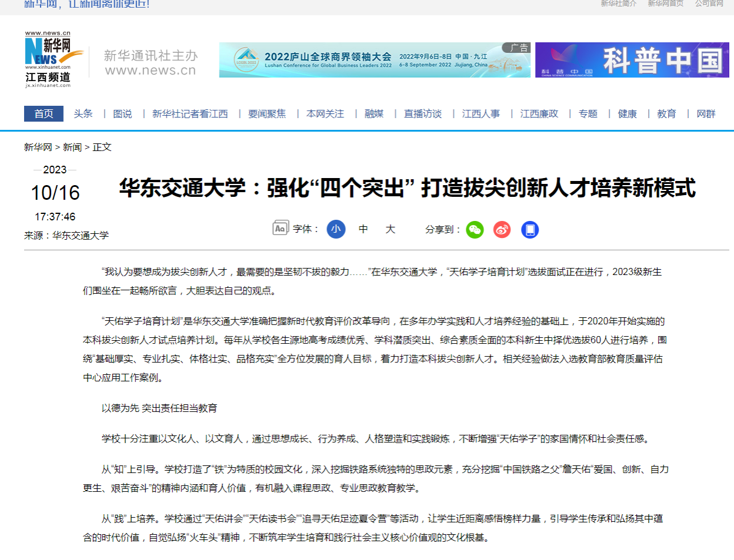734x560 pixels.
Task: Share article to Weibo icon
Action: [x=502, y=230]
